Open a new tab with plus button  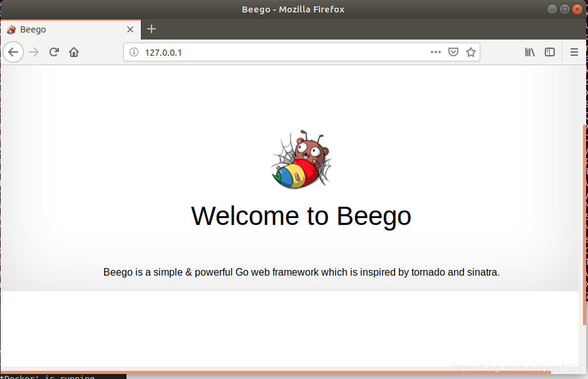click(x=152, y=29)
